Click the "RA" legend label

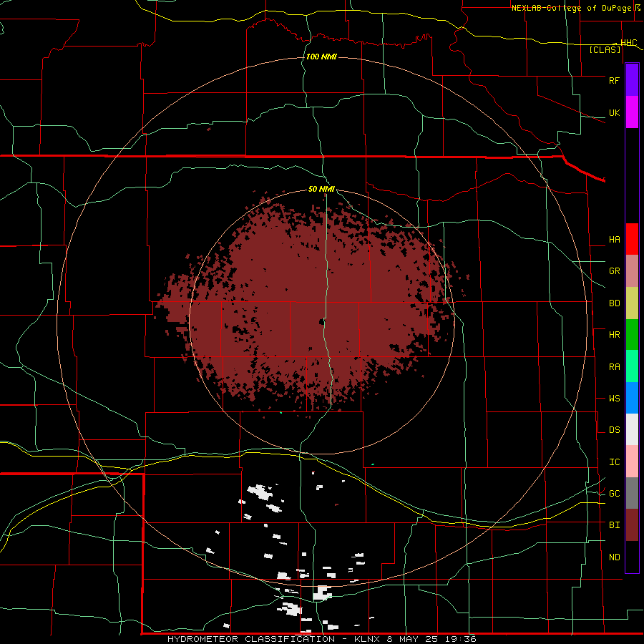pyautogui.click(x=614, y=367)
